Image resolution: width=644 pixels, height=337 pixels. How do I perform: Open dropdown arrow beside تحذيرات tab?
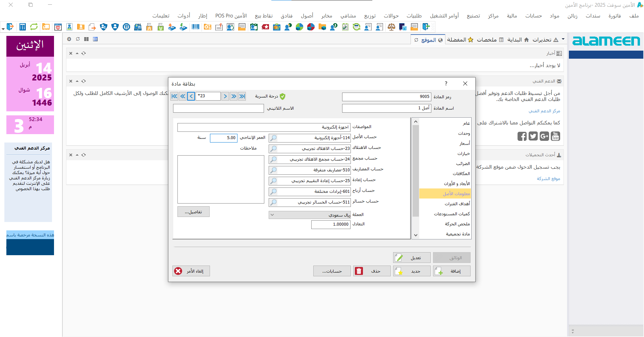563,39
